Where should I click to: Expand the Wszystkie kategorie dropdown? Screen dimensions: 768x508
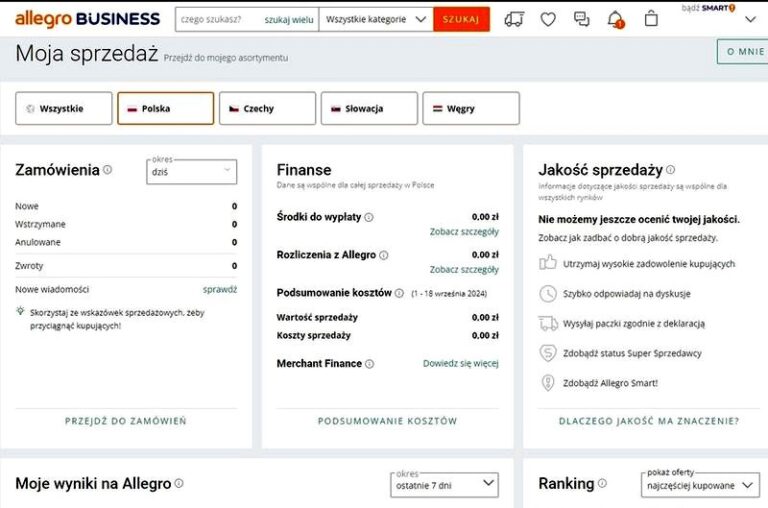tap(376, 20)
